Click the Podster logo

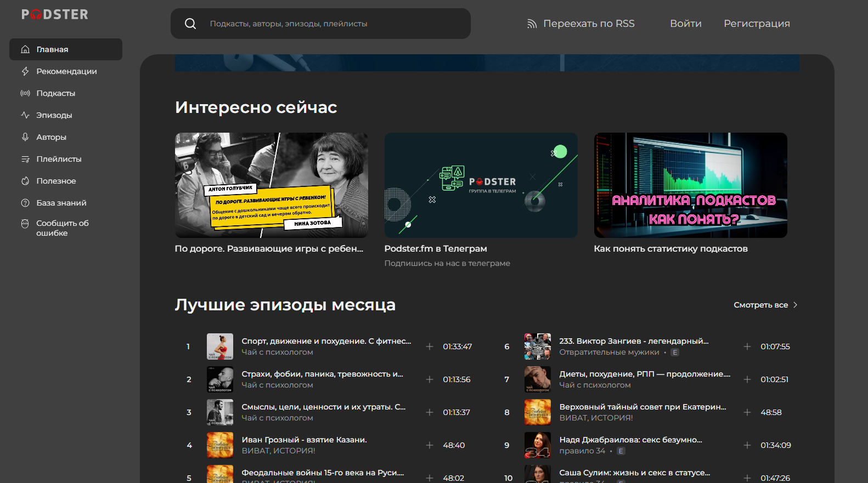55,15
